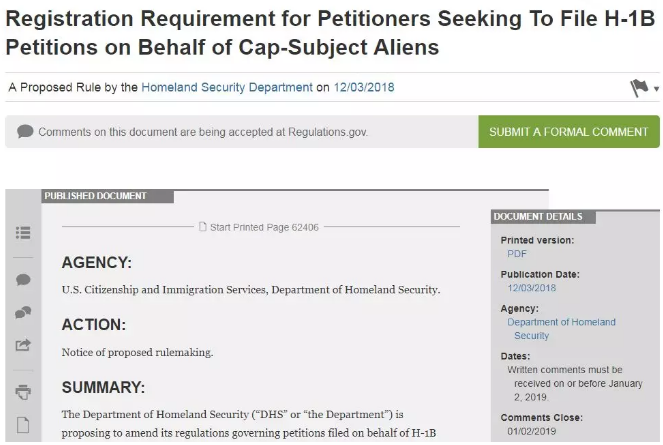Click the flag icon beside the date

(639, 88)
